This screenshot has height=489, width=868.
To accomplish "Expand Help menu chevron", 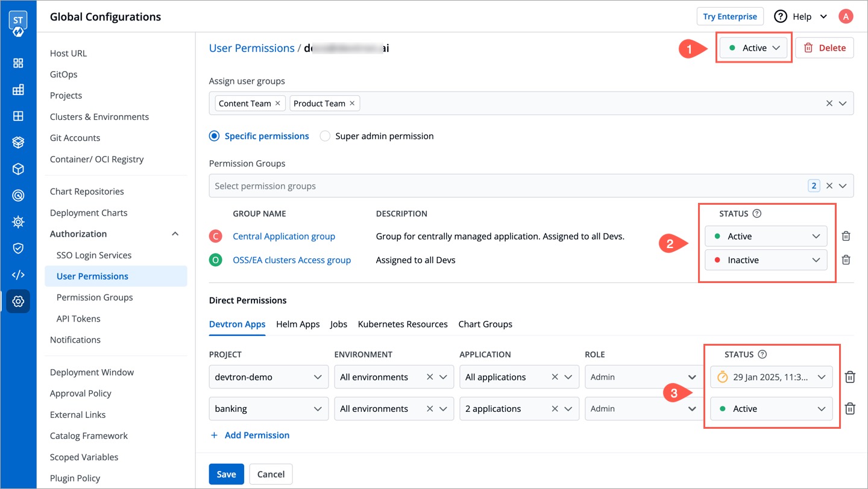I will [824, 17].
